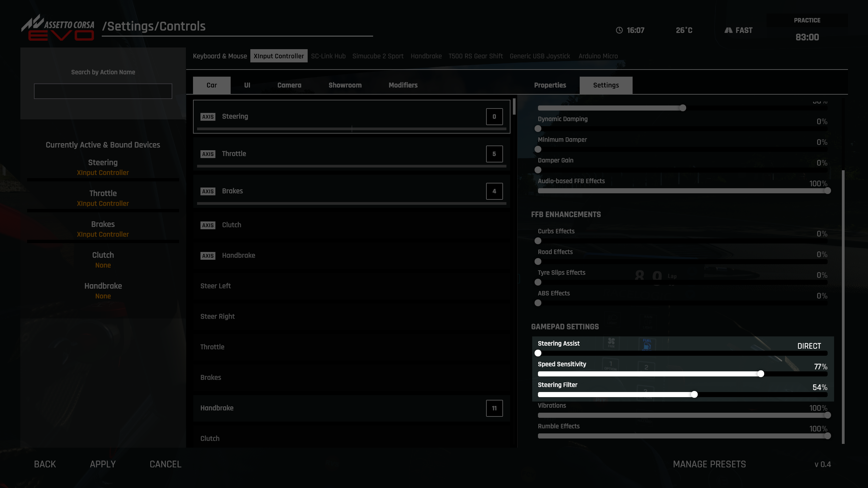This screenshot has height=488, width=868.
Task: Click CANCEL to discard changes
Action: tap(165, 464)
